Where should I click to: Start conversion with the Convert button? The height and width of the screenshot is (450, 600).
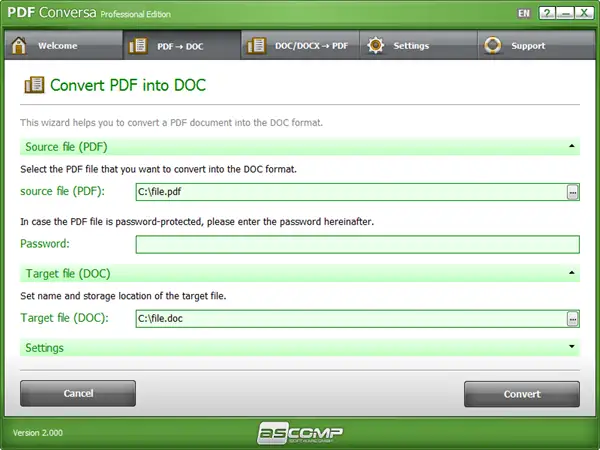(x=522, y=394)
